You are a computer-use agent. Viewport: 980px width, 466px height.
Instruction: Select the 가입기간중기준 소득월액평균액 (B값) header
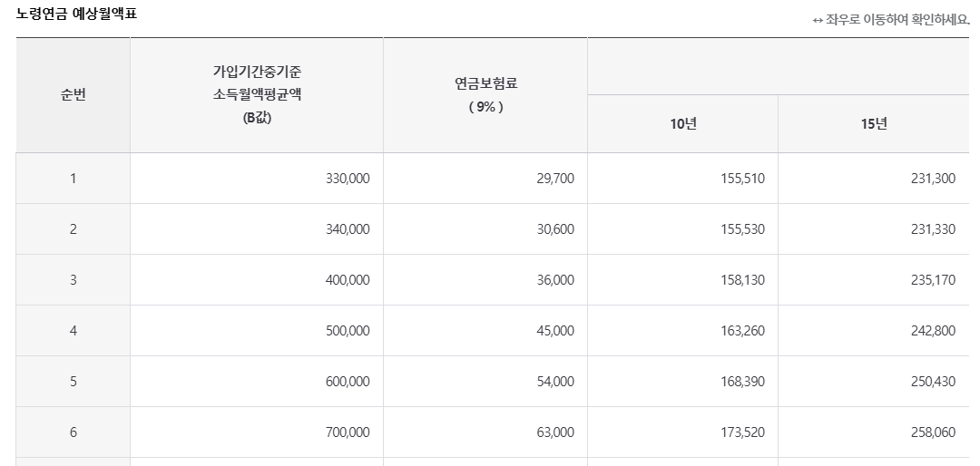[x=257, y=95]
